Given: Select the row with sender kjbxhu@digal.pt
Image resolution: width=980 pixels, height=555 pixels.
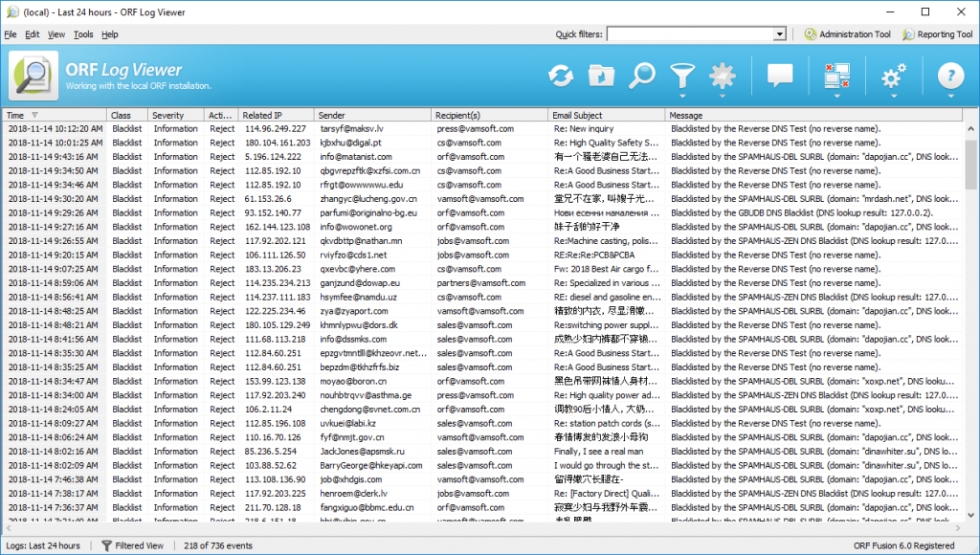Looking at the screenshot, I should (482, 143).
